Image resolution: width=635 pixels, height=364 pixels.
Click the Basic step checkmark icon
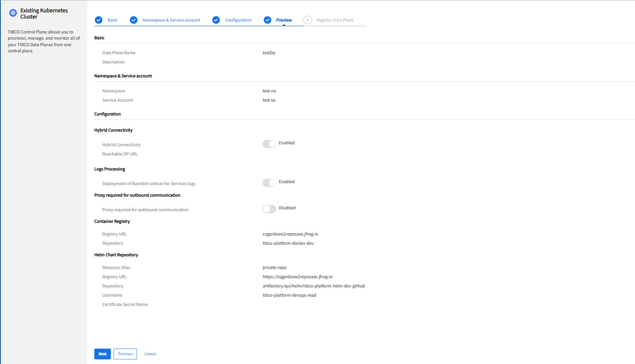pos(99,20)
